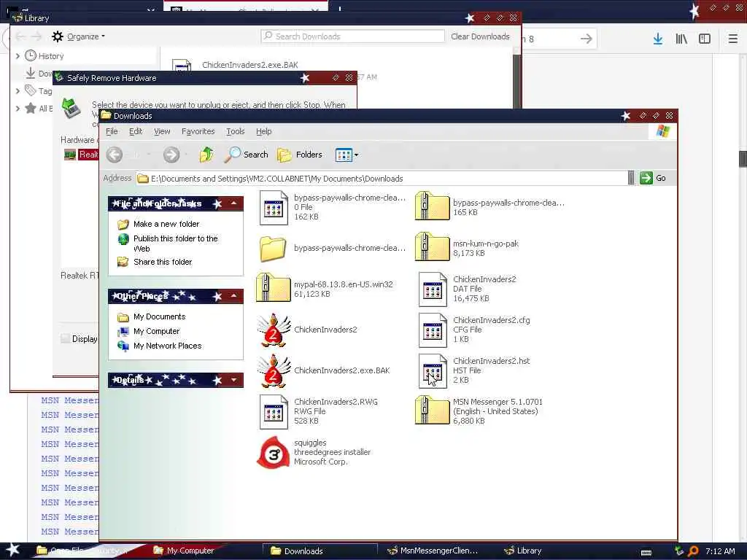Expand the All Bookmarks tree item in Library

click(18, 109)
